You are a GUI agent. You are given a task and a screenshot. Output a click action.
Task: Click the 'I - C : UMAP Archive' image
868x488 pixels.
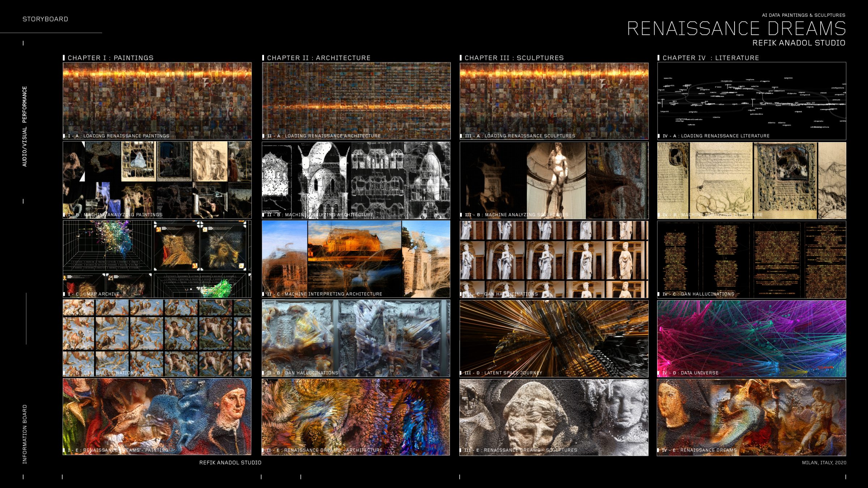coord(157,259)
